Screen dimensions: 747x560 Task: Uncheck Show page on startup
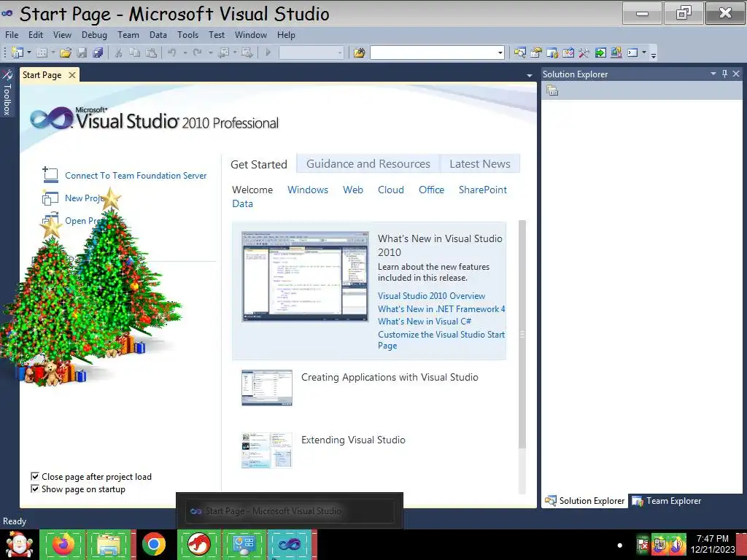(34, 489)
